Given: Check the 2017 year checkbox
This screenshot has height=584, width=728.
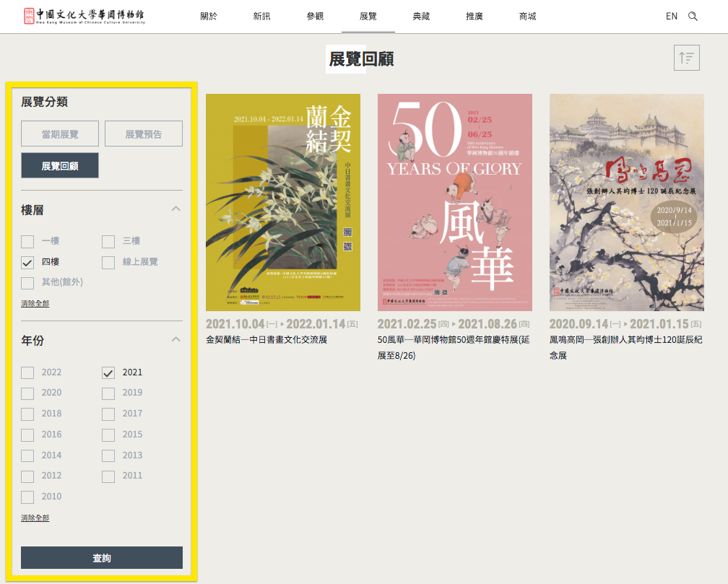Looking at the screenshot, I should click(108, 414).
